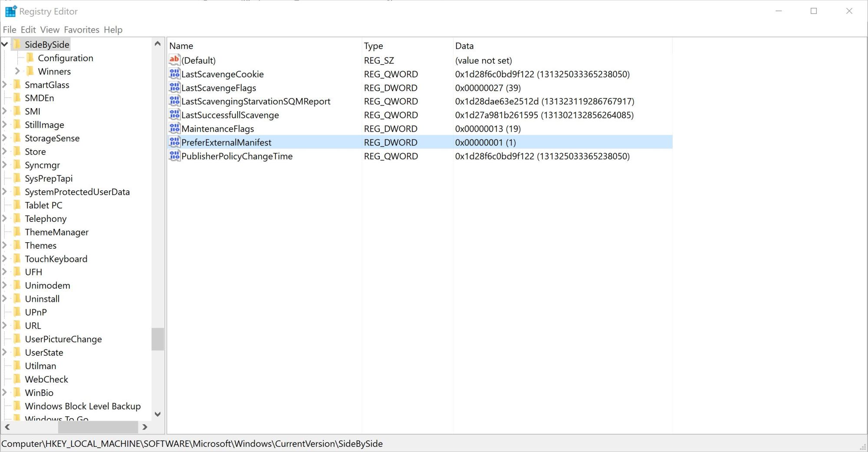Click the Configuration folder icon
Image resolution: width=868 pixels, height=452 pixels.
coord(30,58)
